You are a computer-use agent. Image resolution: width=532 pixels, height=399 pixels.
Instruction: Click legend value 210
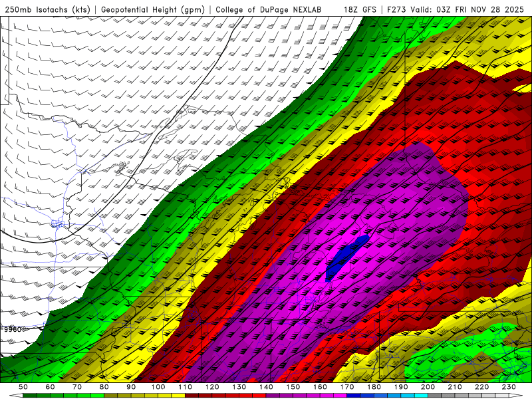(455, 387)
